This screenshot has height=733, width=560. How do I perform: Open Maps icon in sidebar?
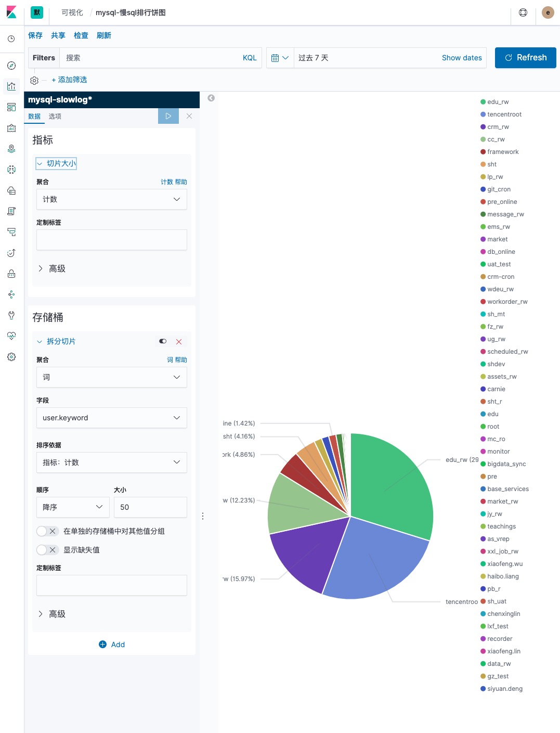pyautogui.click(x=11, y=149)
